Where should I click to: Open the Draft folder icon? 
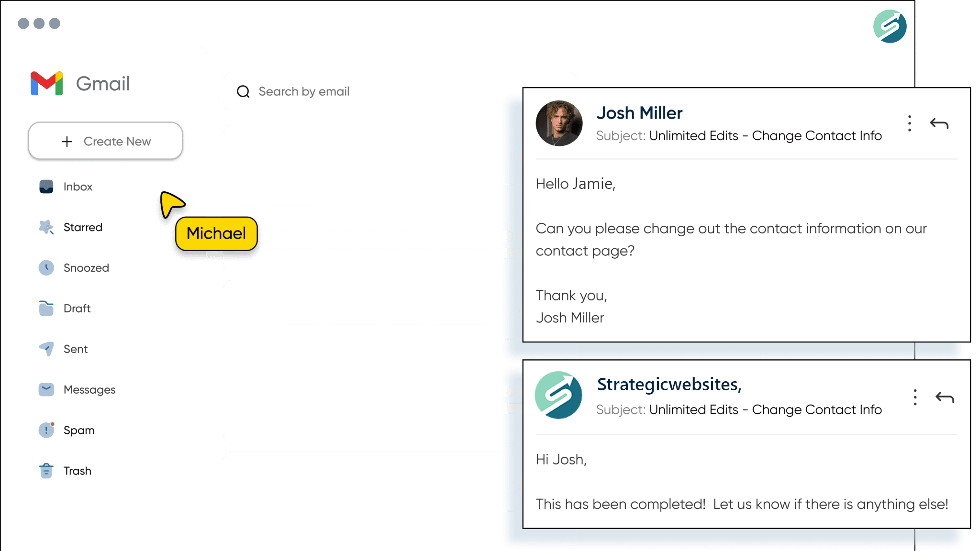tap(46, 309)
